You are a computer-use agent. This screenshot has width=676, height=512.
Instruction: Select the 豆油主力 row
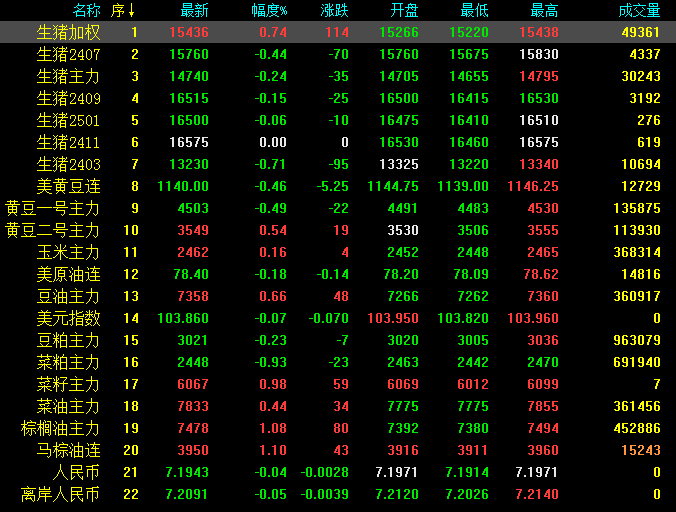click(x=338, y=296)
